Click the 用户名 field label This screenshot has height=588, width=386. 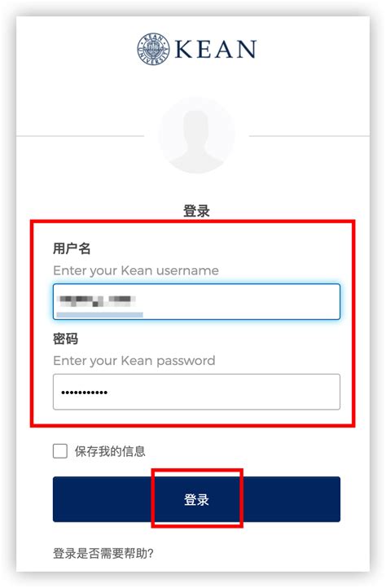[x=72, y=248]
